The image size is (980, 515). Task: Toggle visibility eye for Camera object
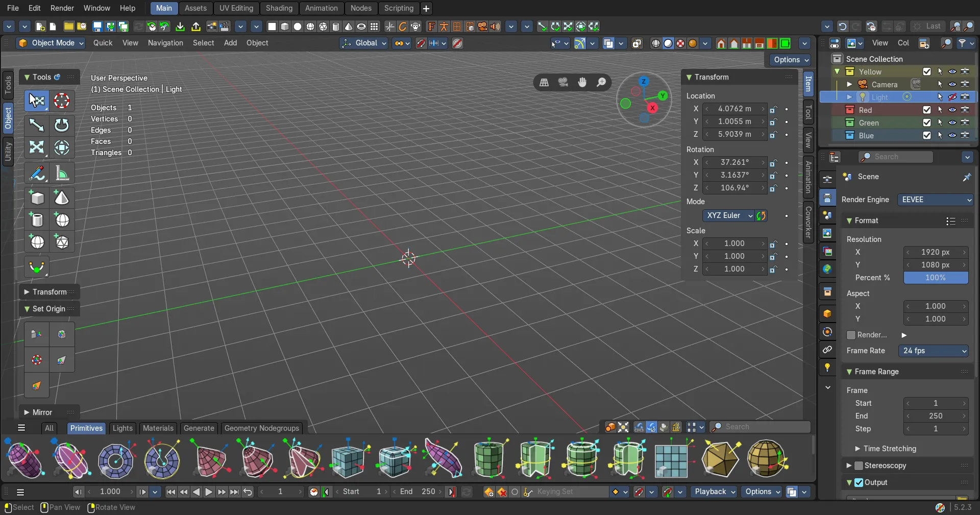pyautogui.click(x=952, y=84)
